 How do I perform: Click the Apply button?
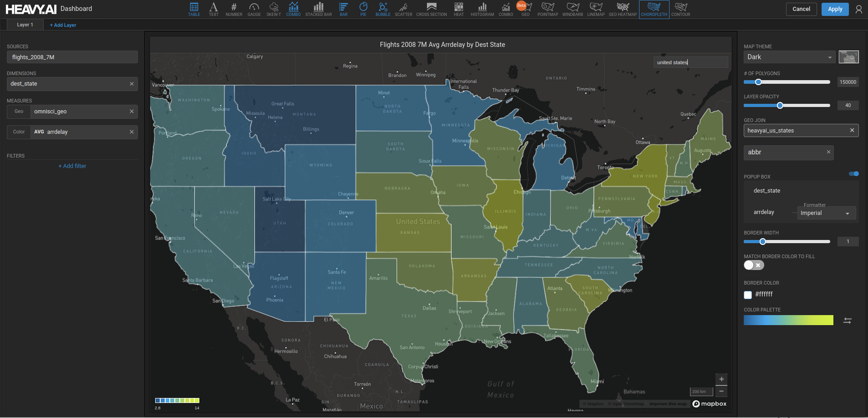(835, 9)
